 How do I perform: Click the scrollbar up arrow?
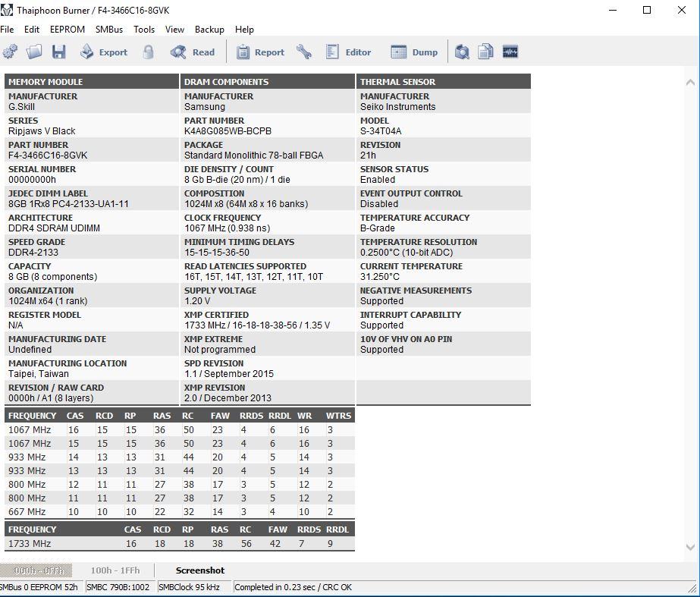[x=690, y=82]
